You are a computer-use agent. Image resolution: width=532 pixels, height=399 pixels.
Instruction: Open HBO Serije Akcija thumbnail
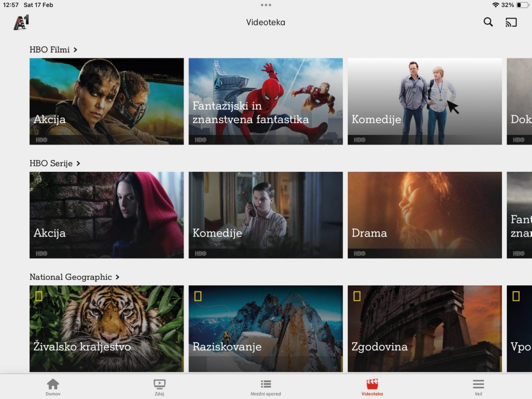point(106,215)
